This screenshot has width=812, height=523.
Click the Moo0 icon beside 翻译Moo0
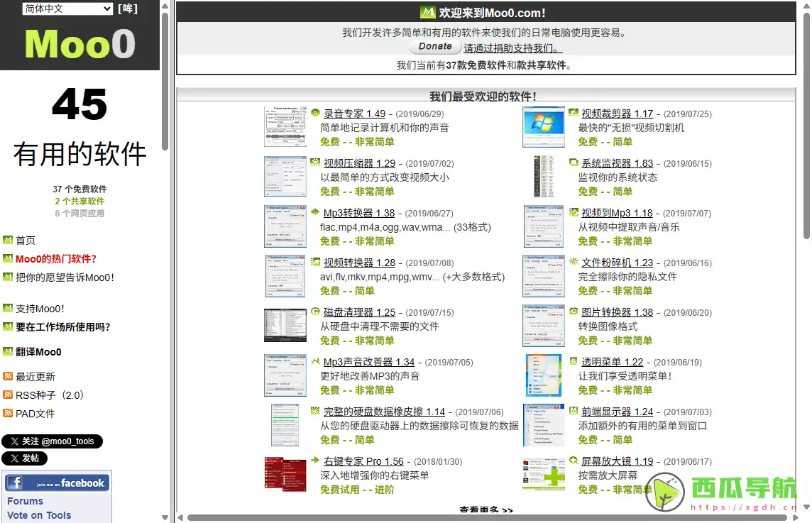click(8, 351)
